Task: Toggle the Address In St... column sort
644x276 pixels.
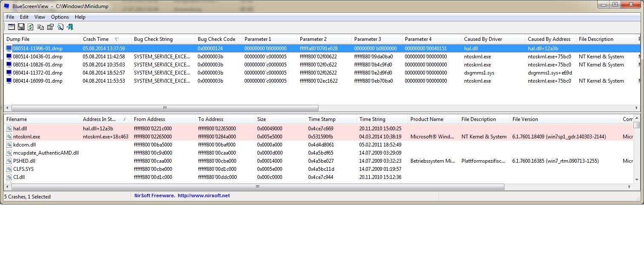Action: [x=106, y=119]
